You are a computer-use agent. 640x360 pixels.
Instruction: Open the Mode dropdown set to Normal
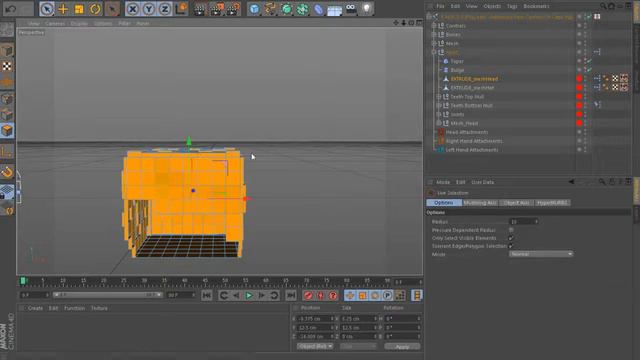point(540,254)
